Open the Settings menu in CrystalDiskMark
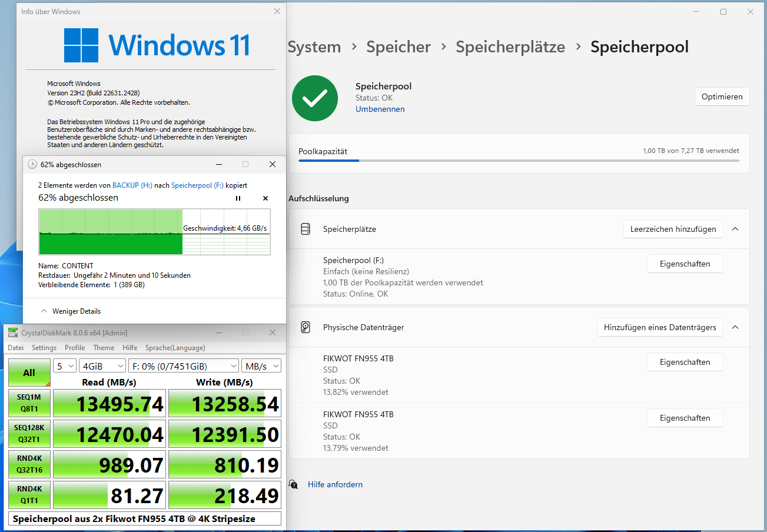 [44, 348]
